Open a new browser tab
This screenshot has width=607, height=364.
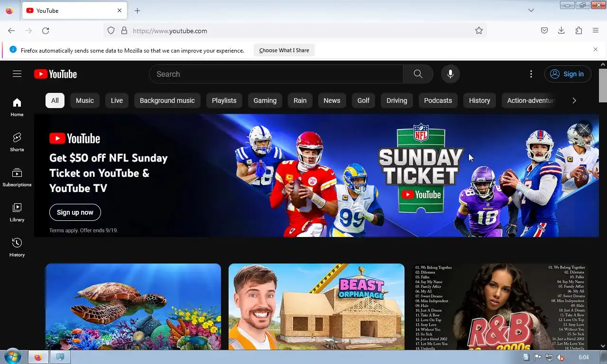pos(137,10)
